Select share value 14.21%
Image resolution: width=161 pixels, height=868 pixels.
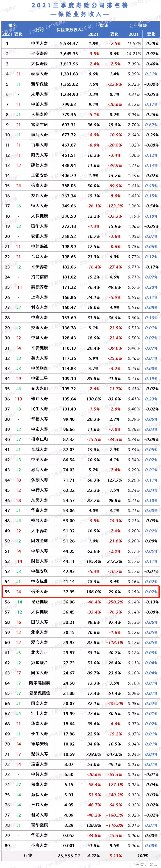(x=133, y=54)
